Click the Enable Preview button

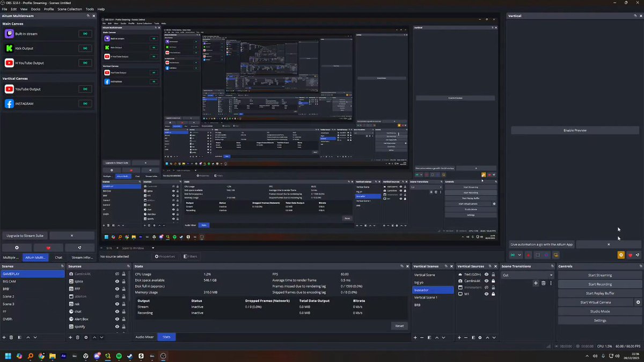click(575, 130)
